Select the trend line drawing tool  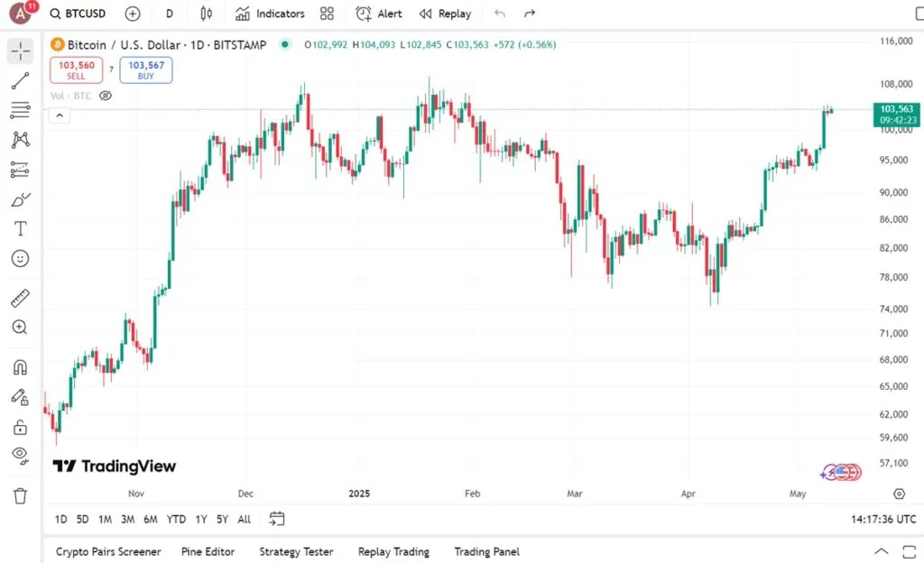(x=19, y=79)
